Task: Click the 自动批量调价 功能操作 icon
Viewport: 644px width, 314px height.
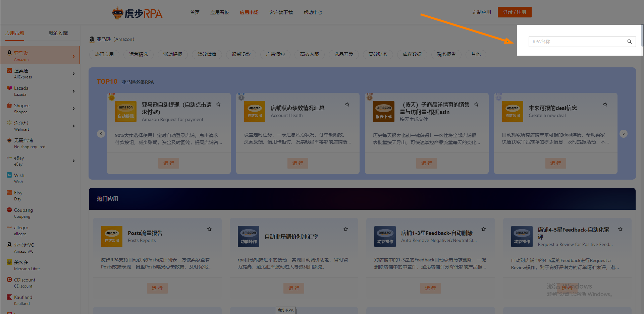Action: click(x=249, y=236)
